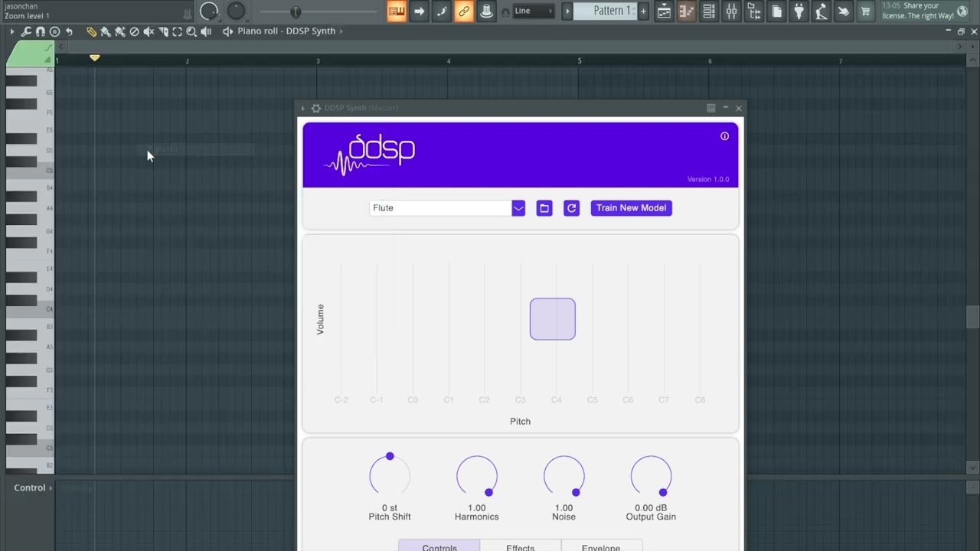Viewport: 980px width, 551px height.
Task: Open the piano roll wrench tools menu
Action: [x=26, y=31]
